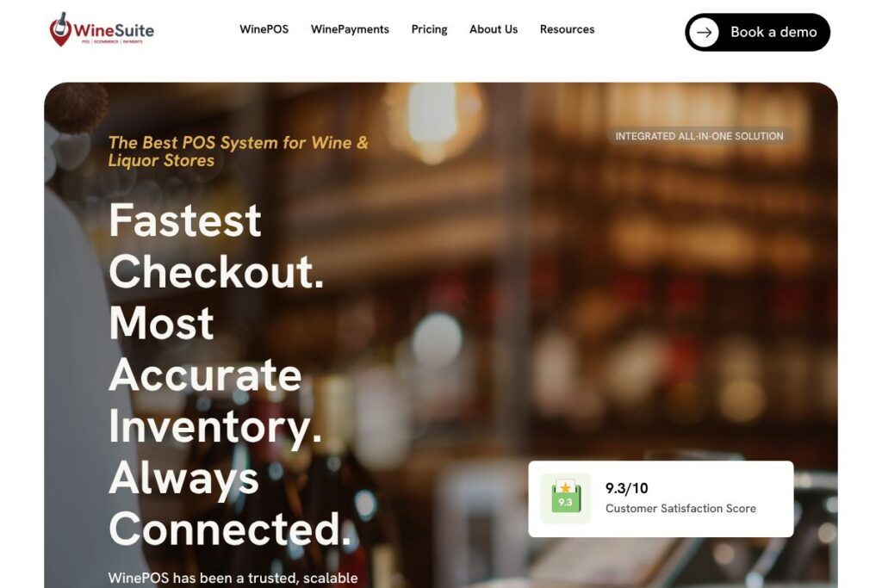Click the green 9.3 rating badge icon
Screen dimensions: 882x588
click(x=565, y=498)
